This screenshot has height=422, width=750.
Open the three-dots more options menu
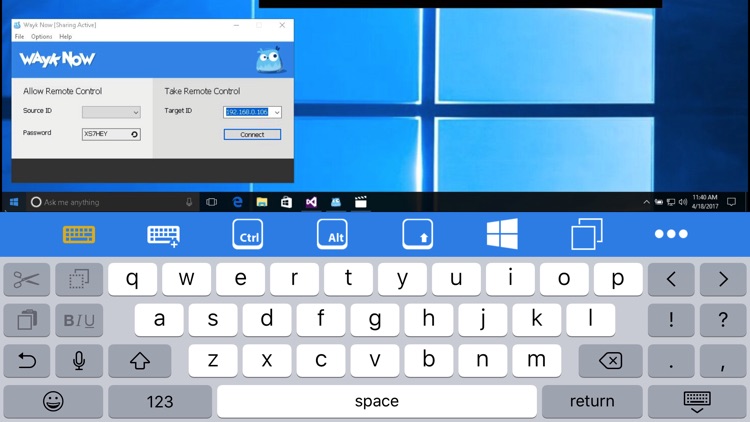click(x=671, y=234)
